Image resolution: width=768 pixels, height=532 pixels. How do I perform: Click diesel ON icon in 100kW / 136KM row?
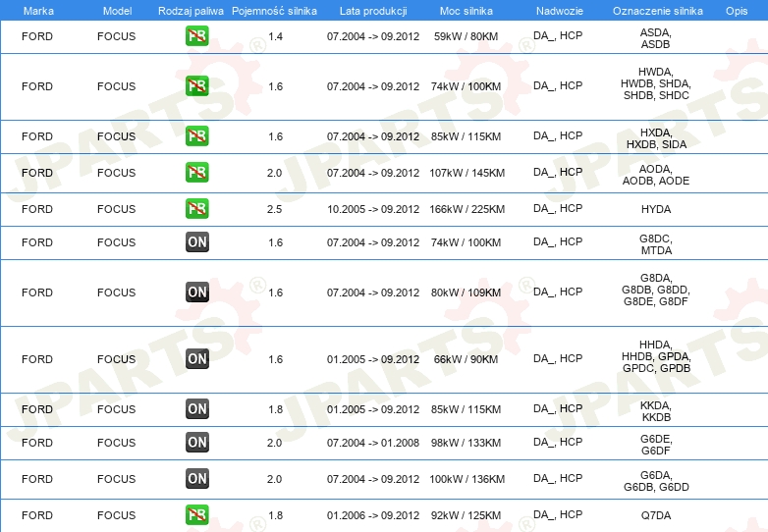(196, 478)
